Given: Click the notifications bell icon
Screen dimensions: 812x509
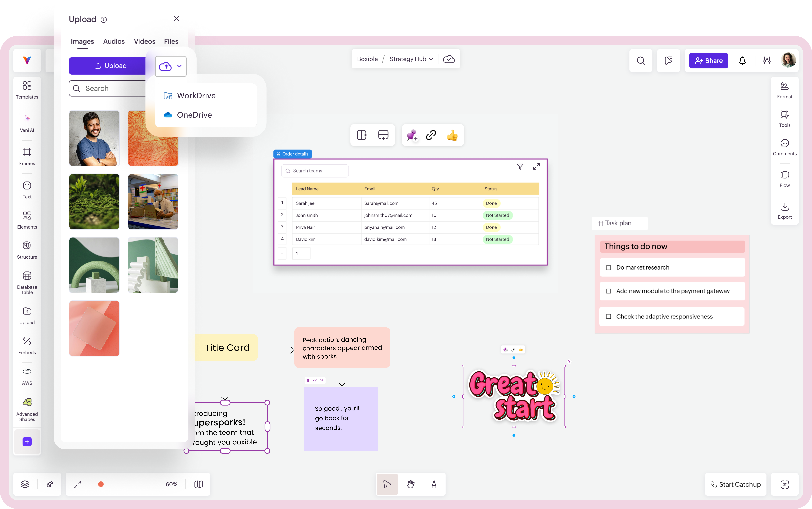Looking at the screenshot, I should tap(742, 61).
